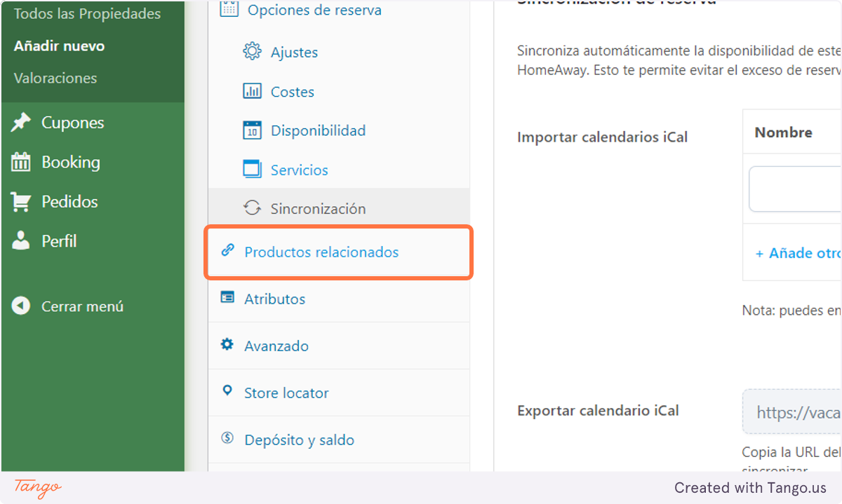Open the Costes sub-tab
Image resolution: width=842 pixels, height=504 pixels.
292,92
